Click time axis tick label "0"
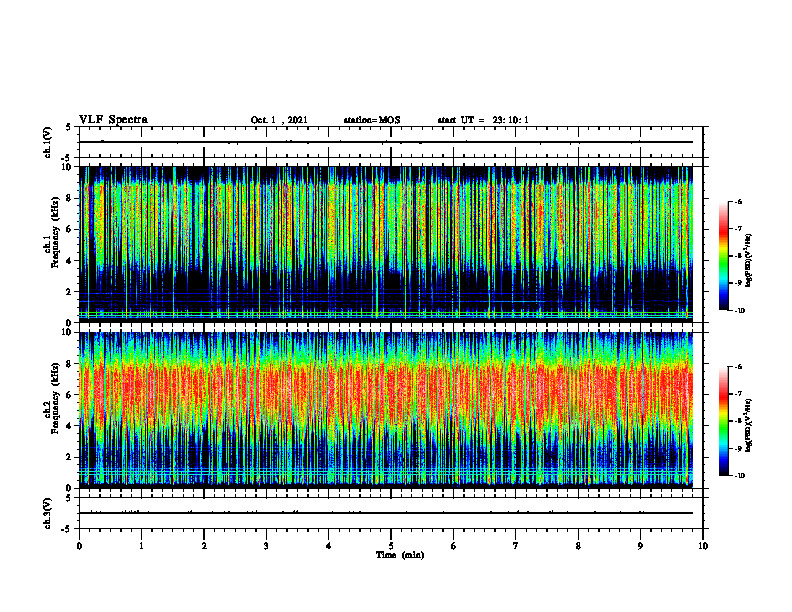This screenshot has height=612, width=792. 79,546
